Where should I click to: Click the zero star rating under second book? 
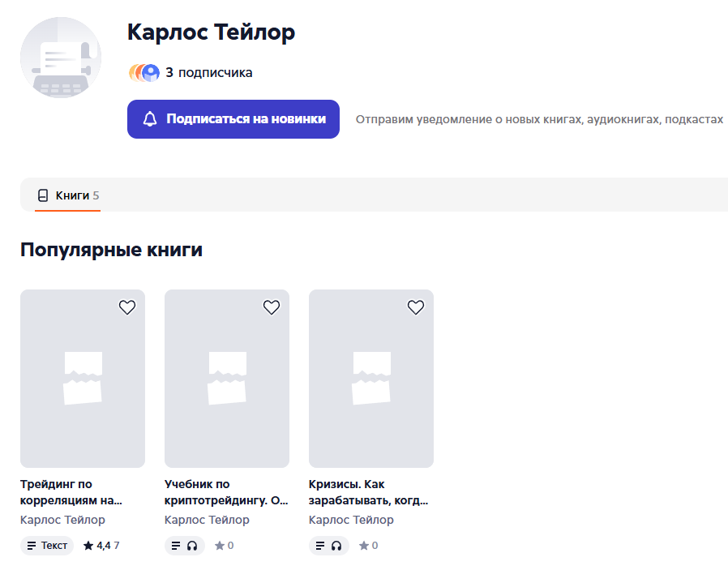pos(225,546)
